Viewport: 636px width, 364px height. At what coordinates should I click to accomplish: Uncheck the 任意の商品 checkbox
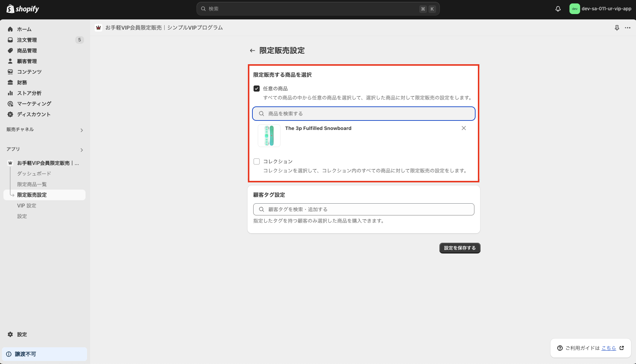pos(257,88)
